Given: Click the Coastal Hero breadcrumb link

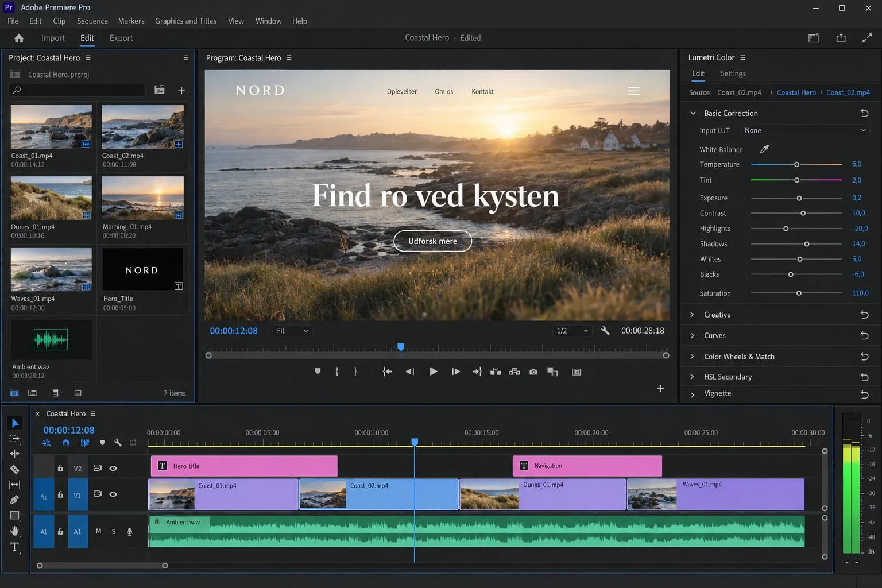Looking at the screenshot, I should pos(796,92).
